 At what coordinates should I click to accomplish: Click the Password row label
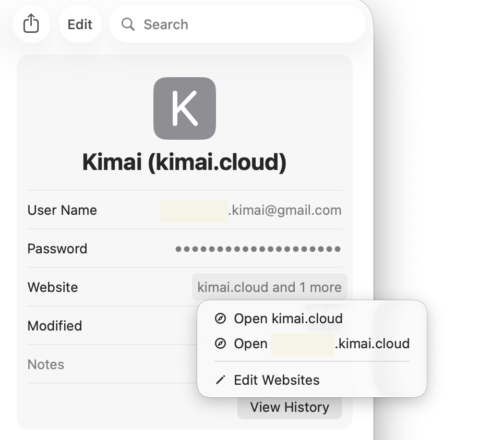[57, 249]
